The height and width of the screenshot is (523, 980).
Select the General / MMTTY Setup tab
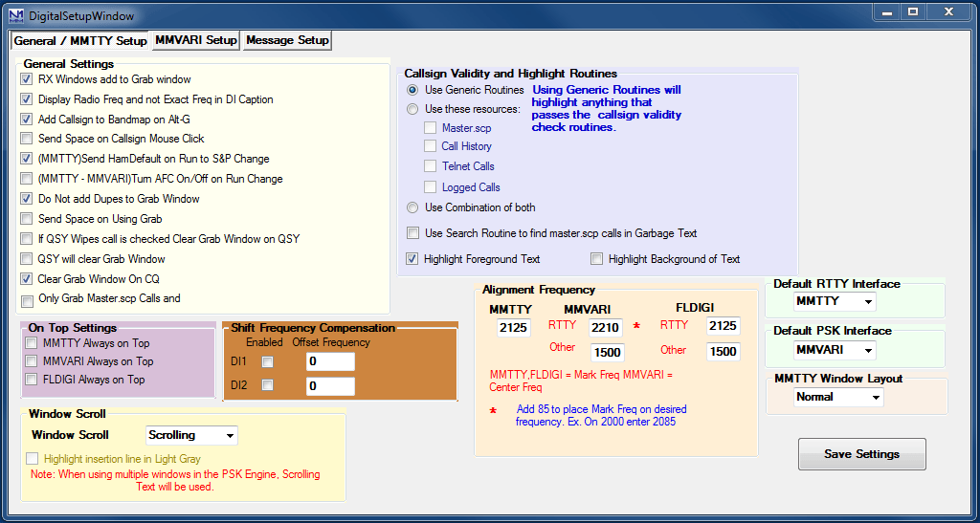(x=80, y=41)
